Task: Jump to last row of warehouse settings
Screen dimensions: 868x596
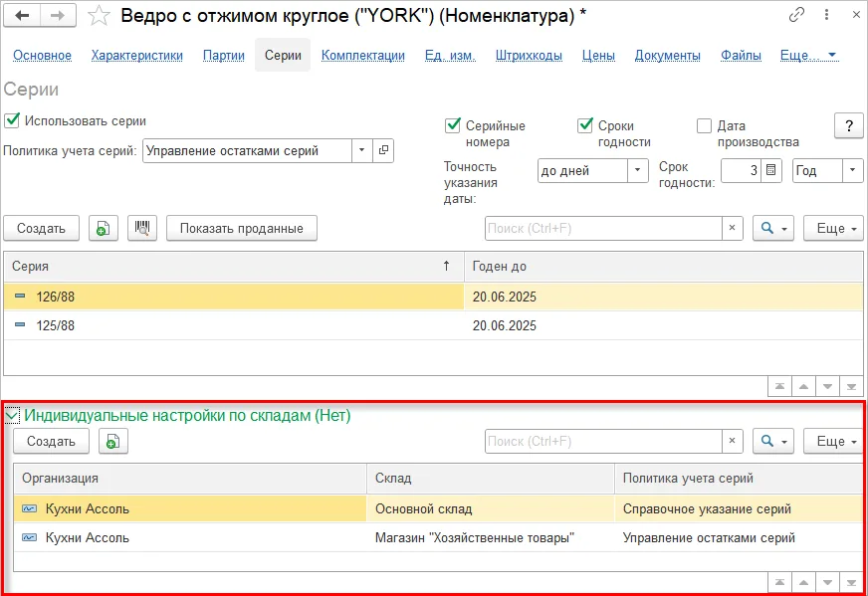Action: point(851,582)
